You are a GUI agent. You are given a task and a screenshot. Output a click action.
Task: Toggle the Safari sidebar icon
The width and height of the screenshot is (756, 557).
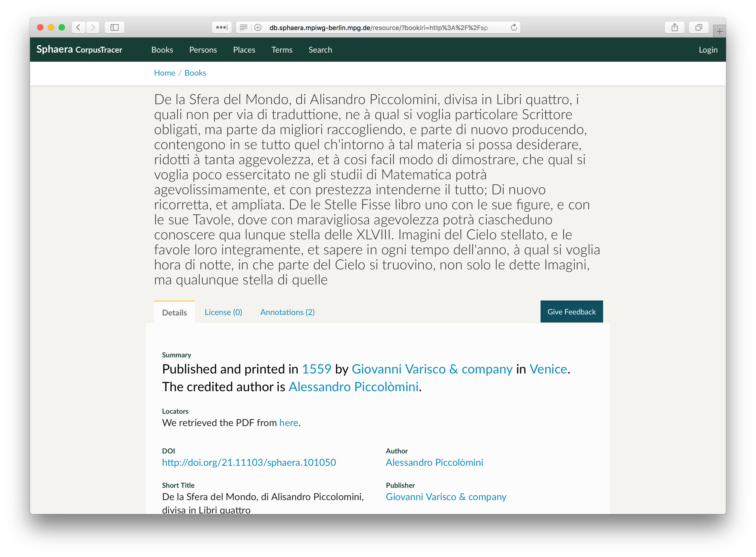coord(114,27)
